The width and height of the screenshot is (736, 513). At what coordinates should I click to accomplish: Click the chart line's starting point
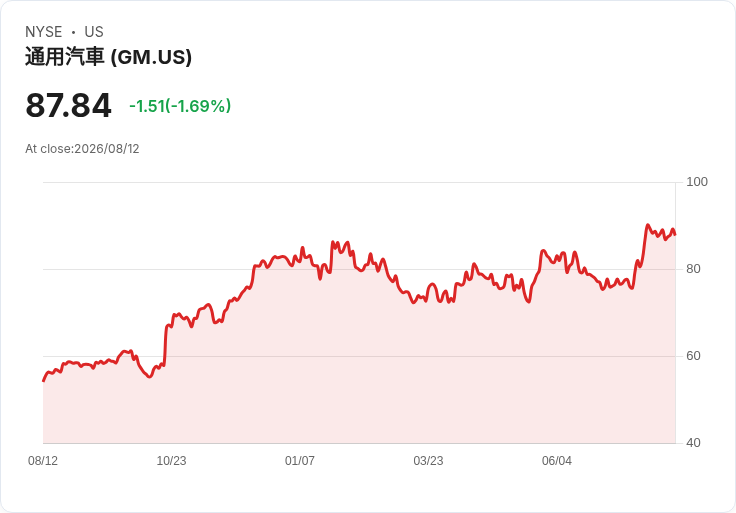[44, 381]
